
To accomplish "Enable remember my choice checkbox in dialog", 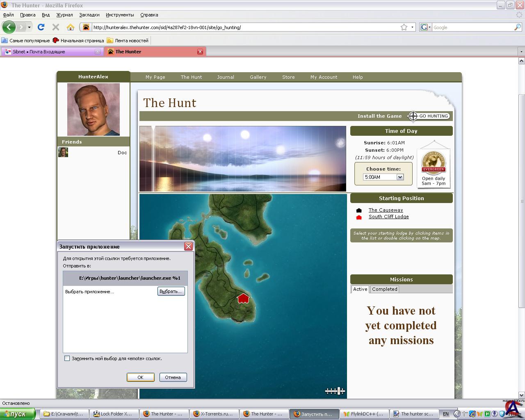I will [x=67, y=358].
